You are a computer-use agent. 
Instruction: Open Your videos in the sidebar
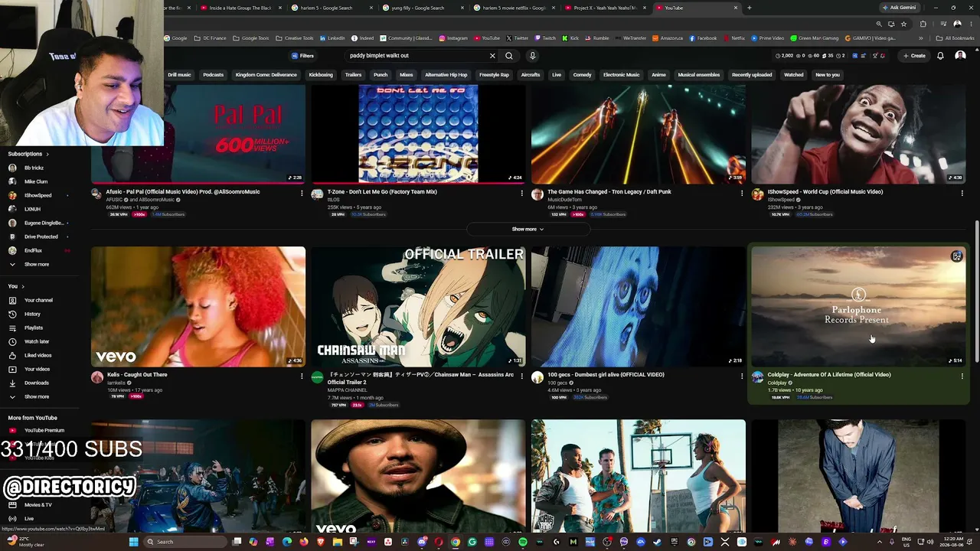[x=37, y=369]
